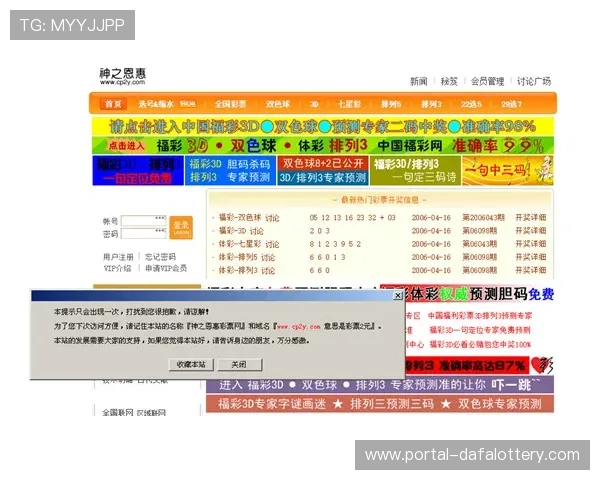The height and width of the screenshot is (480, 600).
Task: Switch to the 全国彩票 navigation item
Action: coord(230,104)
